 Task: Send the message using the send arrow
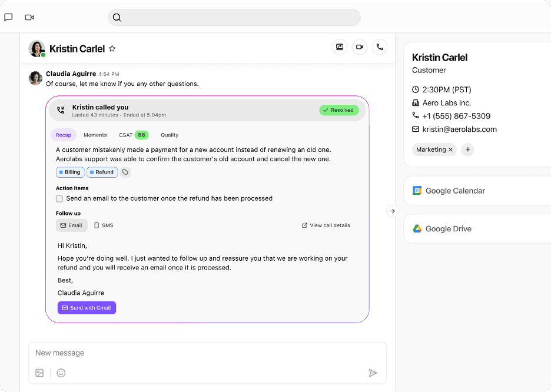coord(373,373)
